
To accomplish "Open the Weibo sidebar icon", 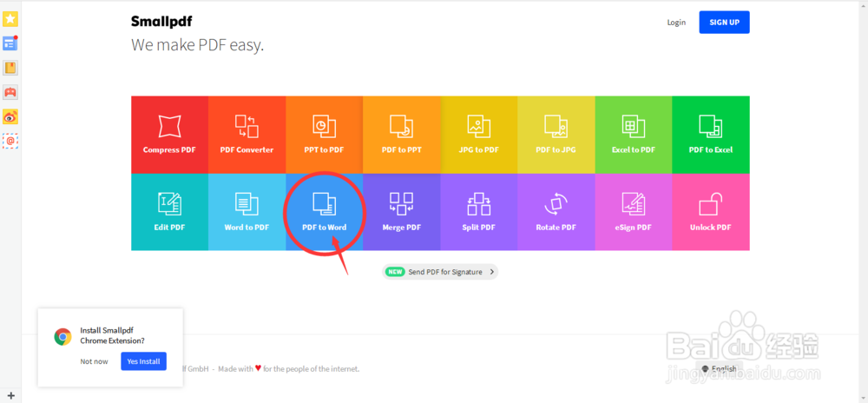I will (x=10, y=116).
